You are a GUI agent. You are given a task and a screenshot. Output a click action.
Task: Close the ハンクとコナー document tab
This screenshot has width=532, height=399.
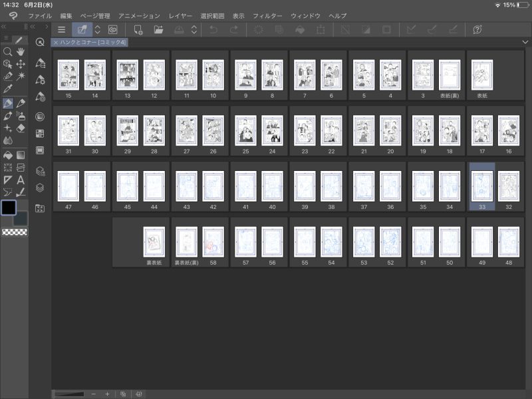click(x=56, y=43)
